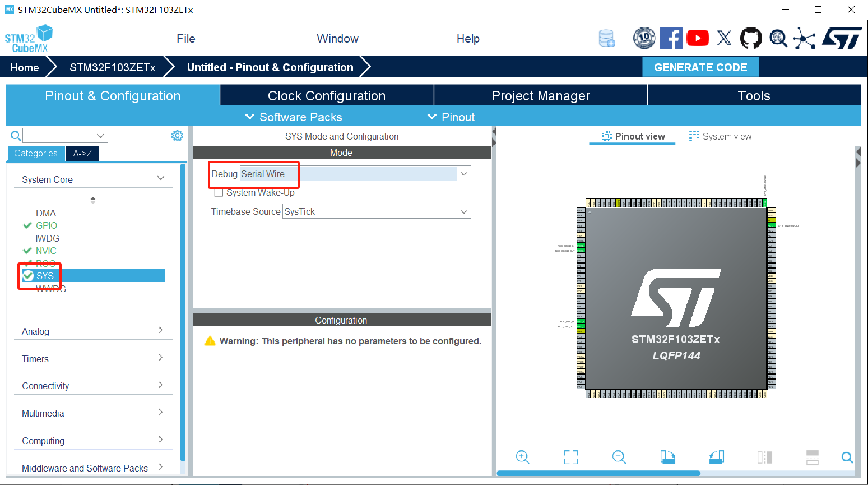The width and height of the screenshot is (868, 485).
Task: Select SYS in System Core list
Action: [x=94, y=276]
